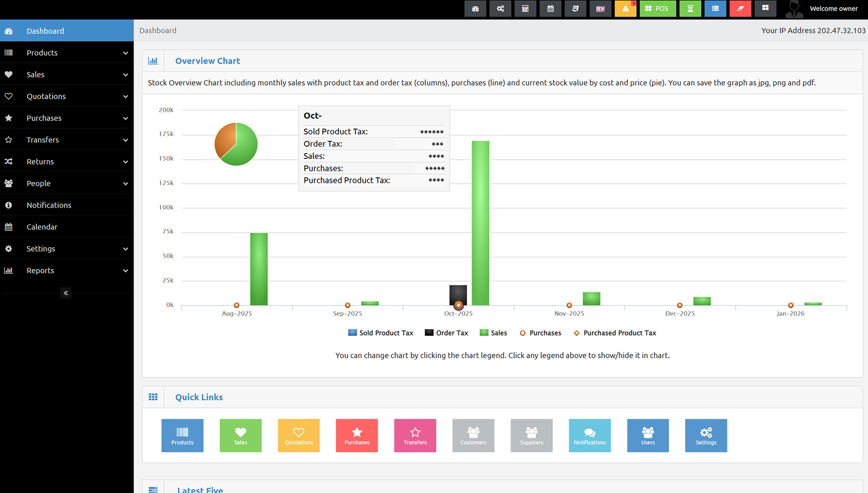
Task: Open Products quick link tile
Action: [182, 436]
